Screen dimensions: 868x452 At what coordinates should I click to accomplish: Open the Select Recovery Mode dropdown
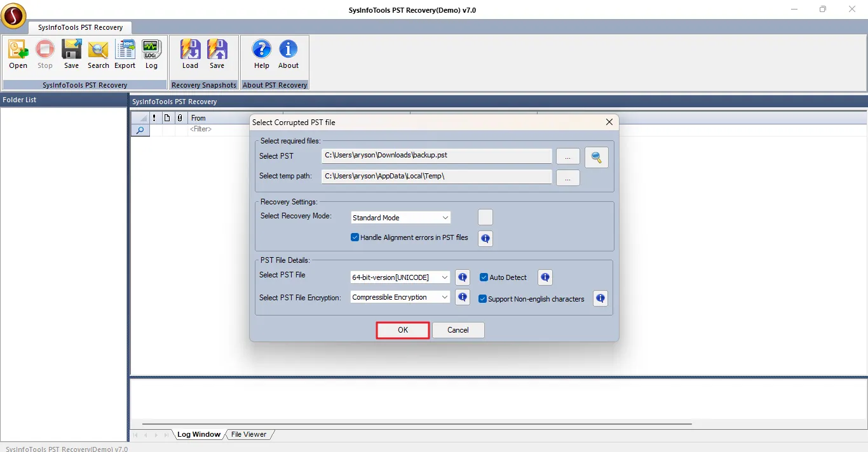tap(401, 218)
